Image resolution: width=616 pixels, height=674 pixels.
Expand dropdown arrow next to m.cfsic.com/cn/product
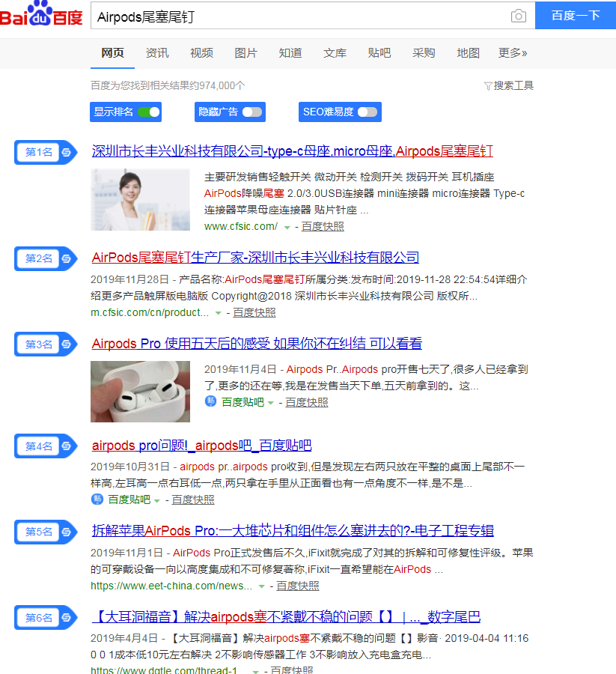click(219, 313)
